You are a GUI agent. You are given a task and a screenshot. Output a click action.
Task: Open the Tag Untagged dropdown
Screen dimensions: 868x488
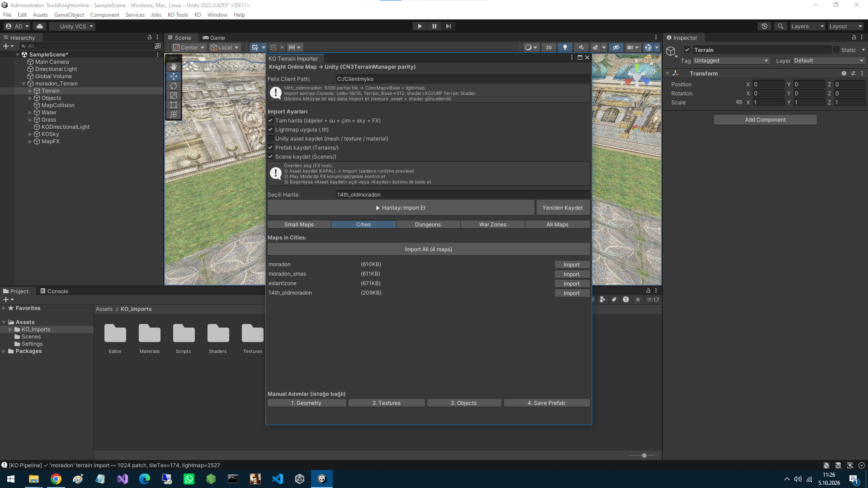point(731,61)
